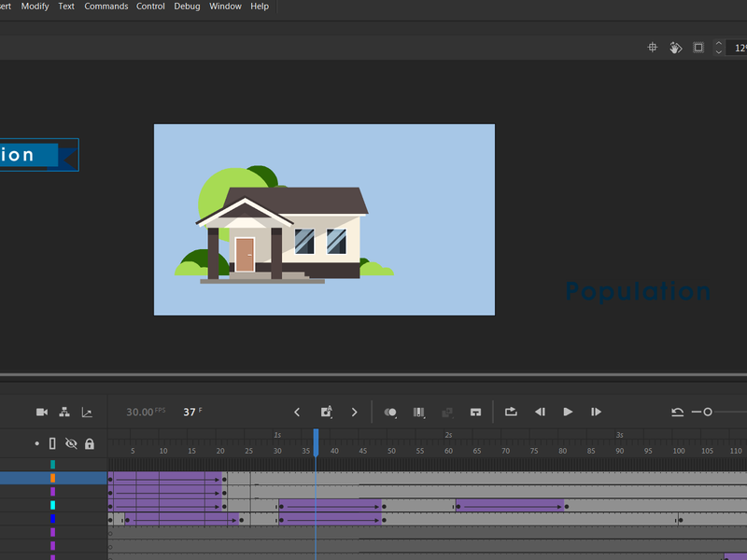Show the layer depth graph panel
This screenshot has width=747, height=560.
tap(87, 412)
